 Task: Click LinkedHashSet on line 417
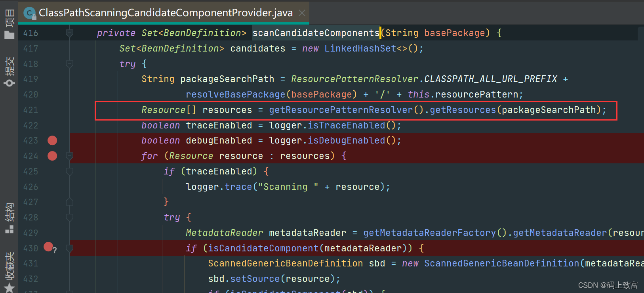(360, 48)
